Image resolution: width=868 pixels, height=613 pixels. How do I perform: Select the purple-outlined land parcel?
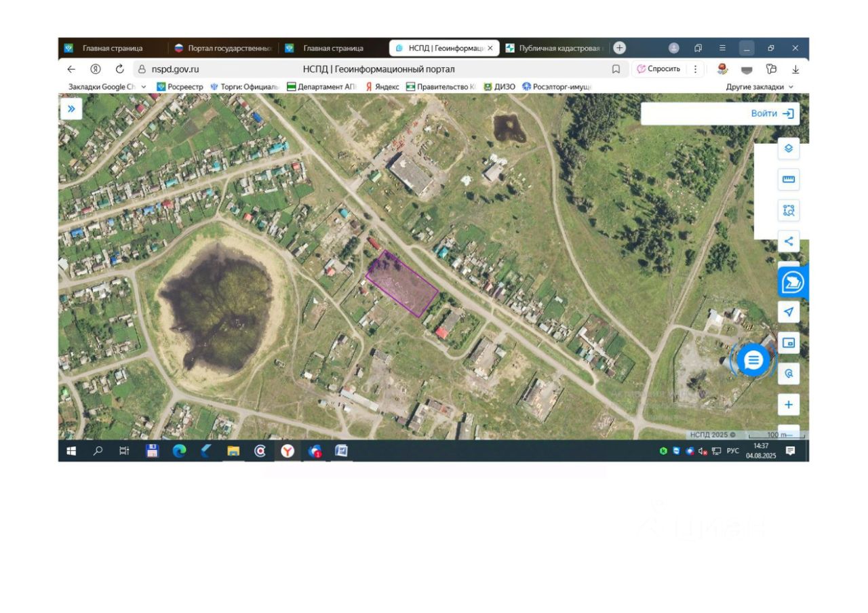click(x=402, y=283)
